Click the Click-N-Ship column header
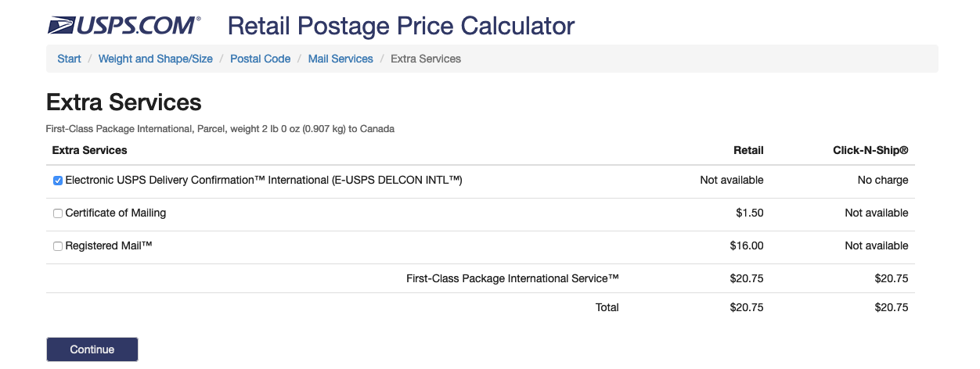This screenshot has width=980, height=369. click(870, 150)
